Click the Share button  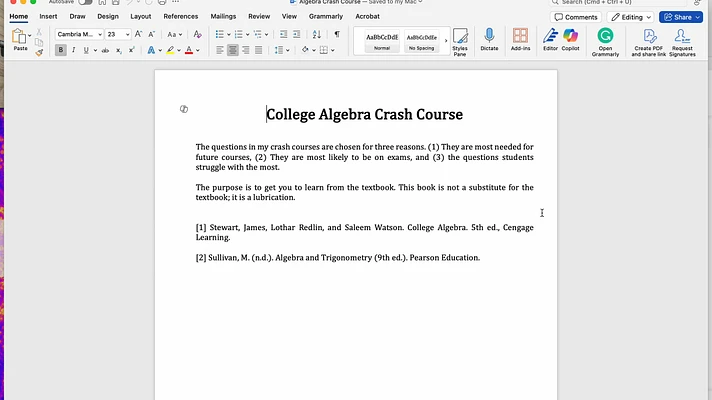click(x=681, y=17)
